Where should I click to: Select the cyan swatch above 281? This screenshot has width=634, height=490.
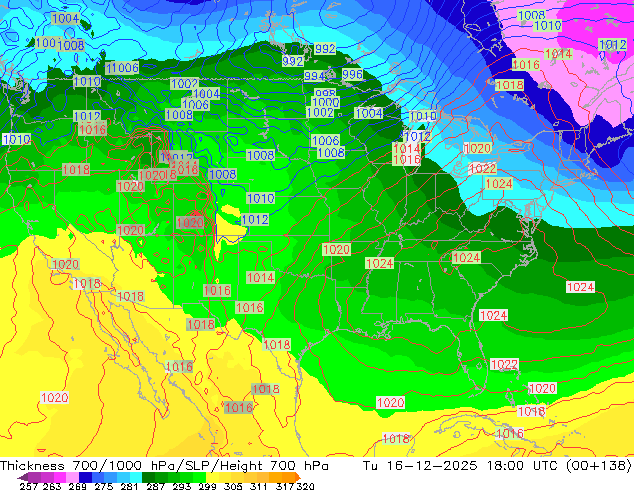tap(136, 477)
